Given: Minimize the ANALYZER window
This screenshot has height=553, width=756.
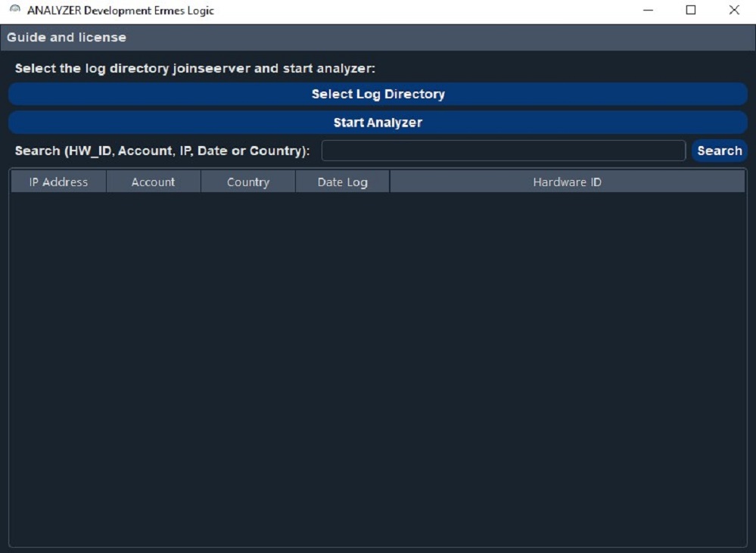Looking at the screenshot, I should [648, 11].
